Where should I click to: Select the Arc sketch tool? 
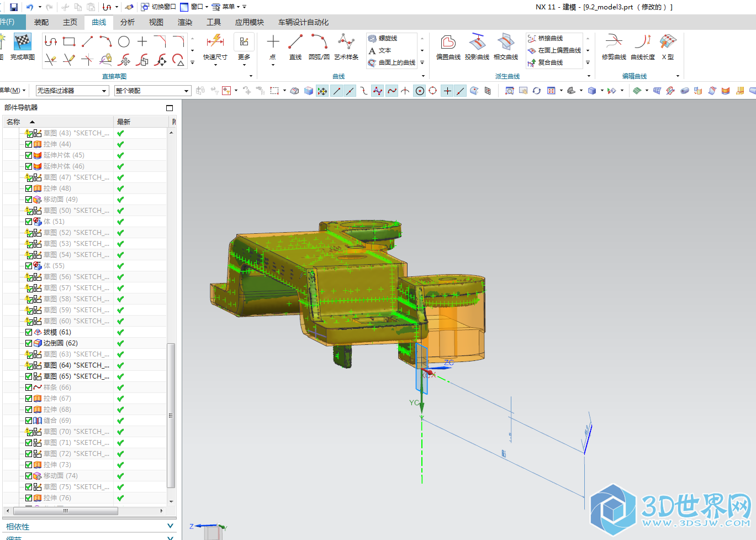105,41
